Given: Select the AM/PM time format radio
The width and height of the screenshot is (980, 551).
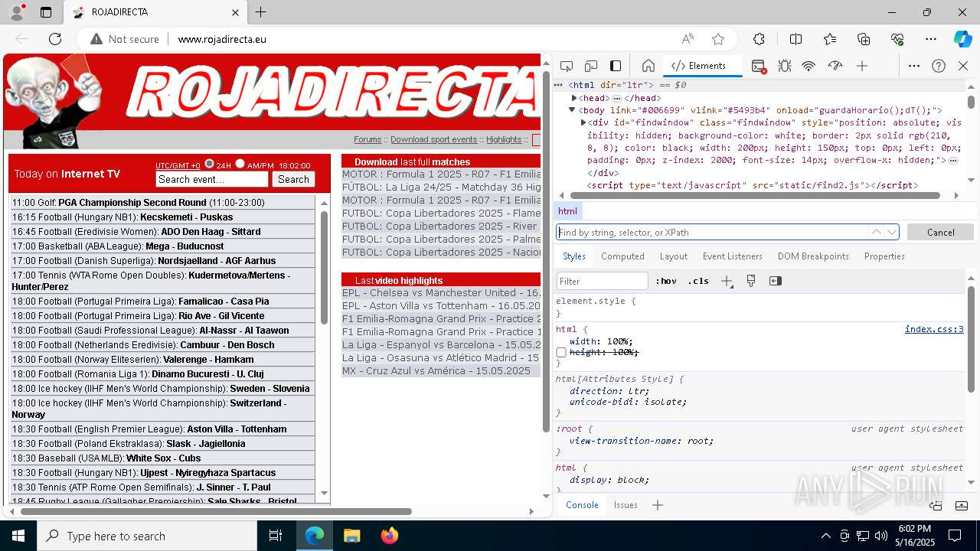Looking at the screenshot, I should pos(240,164).
